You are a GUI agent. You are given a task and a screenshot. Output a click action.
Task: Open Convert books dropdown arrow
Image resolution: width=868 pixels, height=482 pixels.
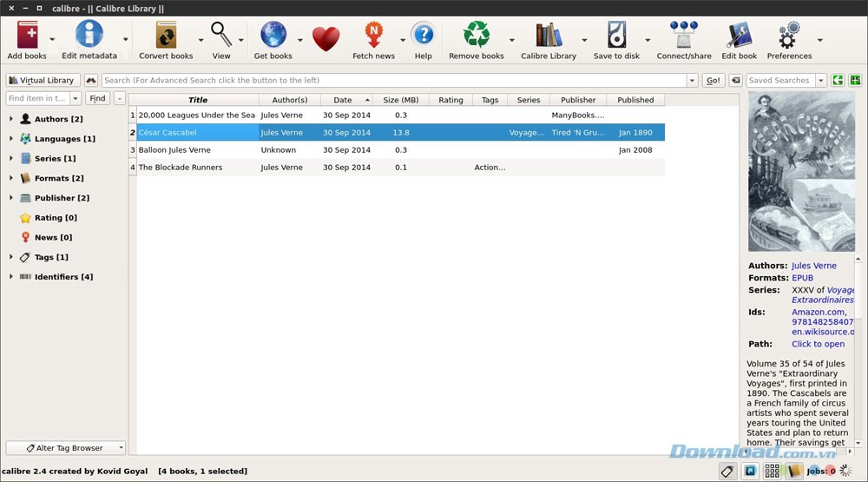(201, 40)
